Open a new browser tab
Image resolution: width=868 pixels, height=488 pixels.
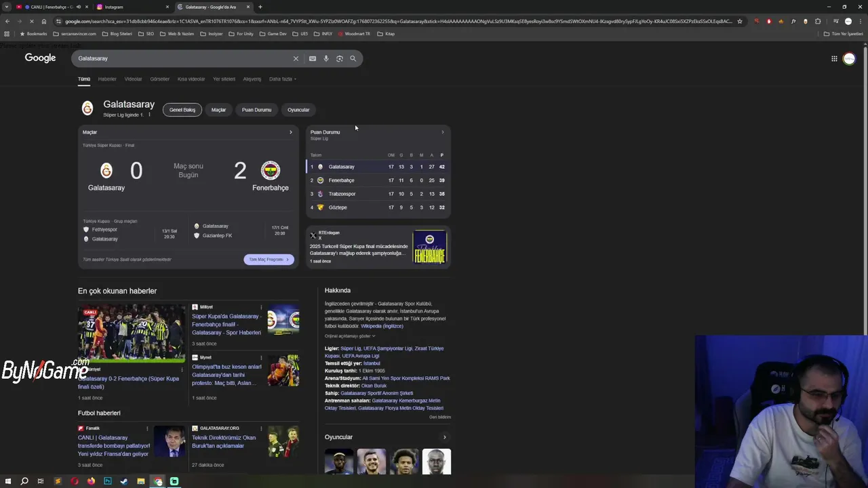(x=260, y=7)
